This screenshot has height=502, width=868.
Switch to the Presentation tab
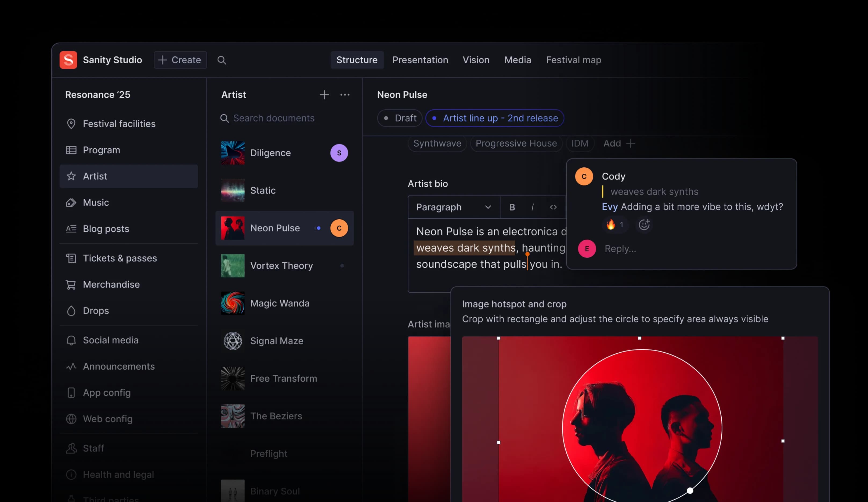(x=420, y=60)
